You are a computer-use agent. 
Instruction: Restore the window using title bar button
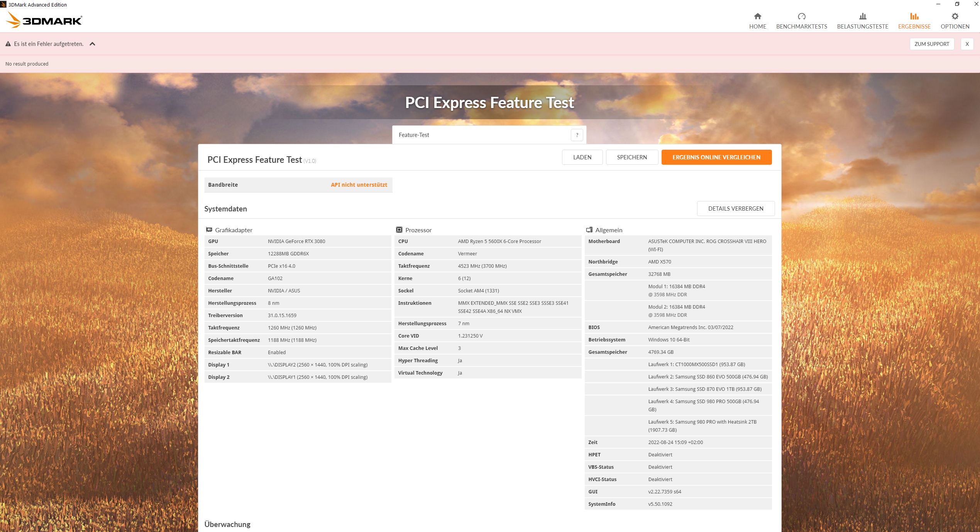[957, 4]
